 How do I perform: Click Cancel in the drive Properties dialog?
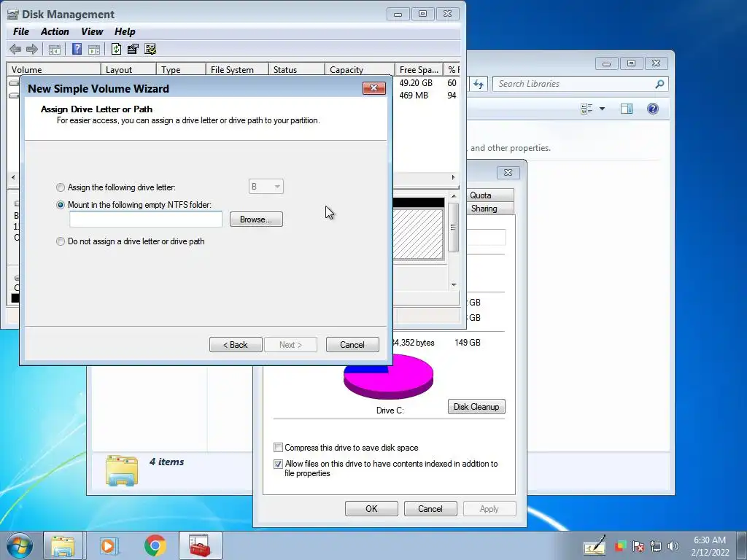(430, 508)
